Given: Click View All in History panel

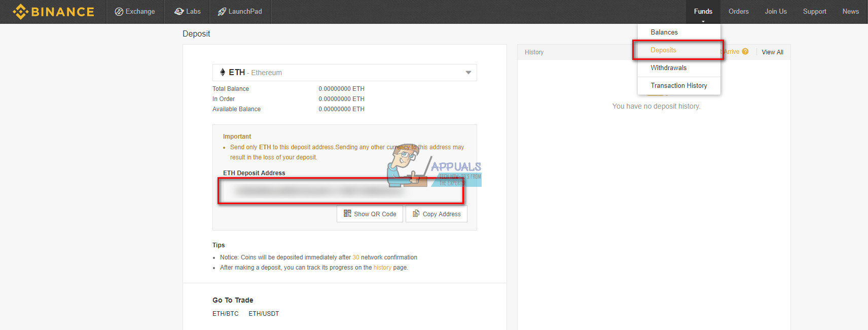Looking at the screenshot, I should (772, 52).
